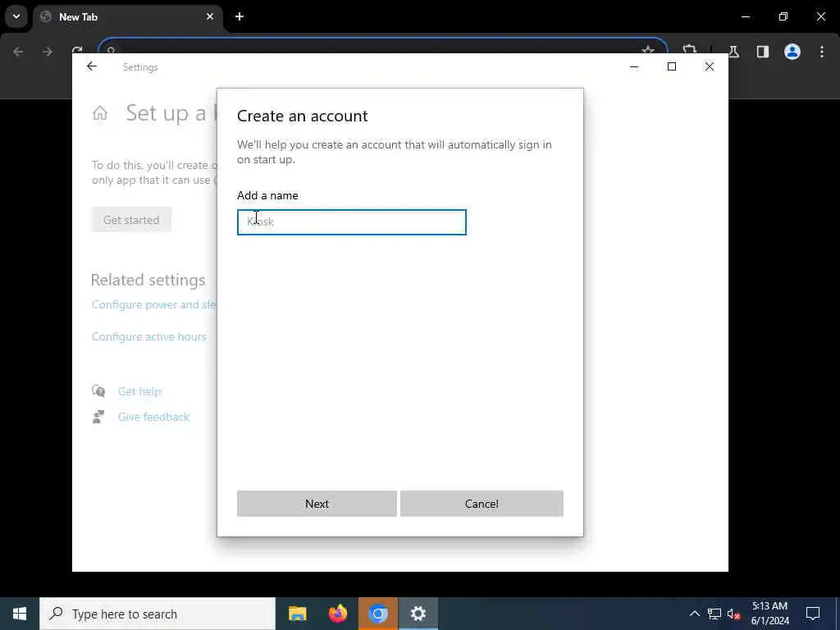Open Configure power and sleep link
Viewport: 840px width, 630px height.
(153, 304)
